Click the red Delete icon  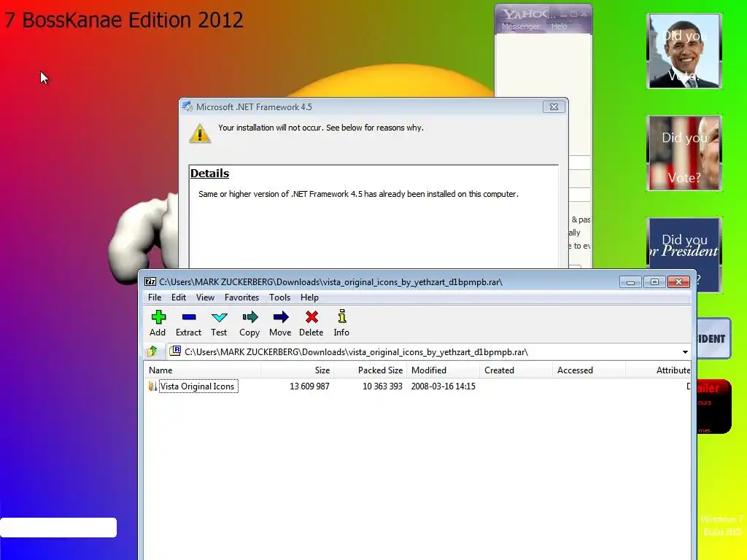(311, 323)
